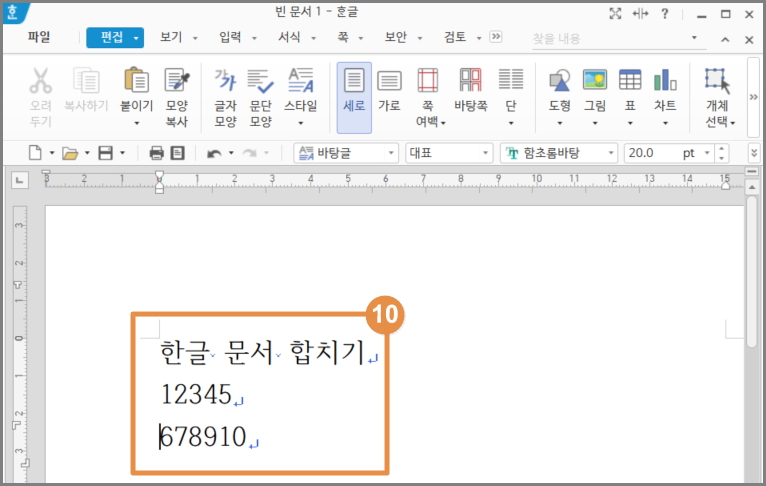Expand the 붙이기 paste options arrow
766x486 pixels.
point(137,124)
